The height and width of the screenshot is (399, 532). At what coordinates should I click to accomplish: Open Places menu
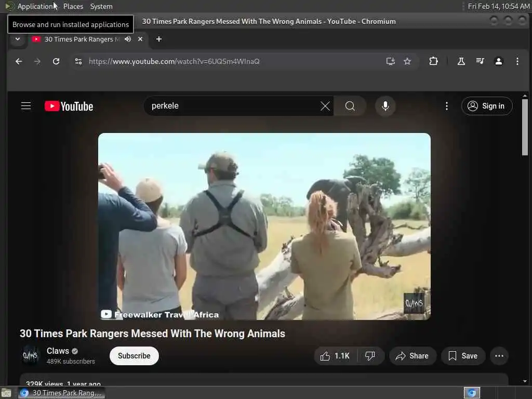pyautogui.click(x=73, y=6)
